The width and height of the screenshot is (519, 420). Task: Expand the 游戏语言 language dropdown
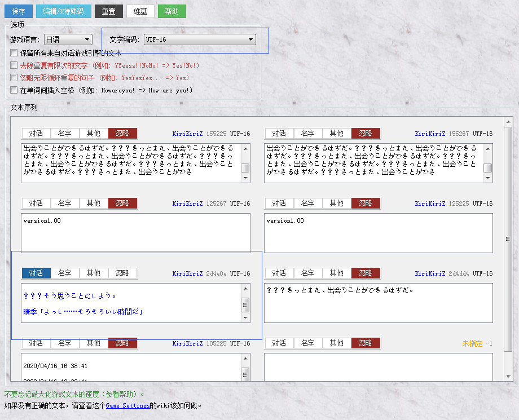[68, 39]
